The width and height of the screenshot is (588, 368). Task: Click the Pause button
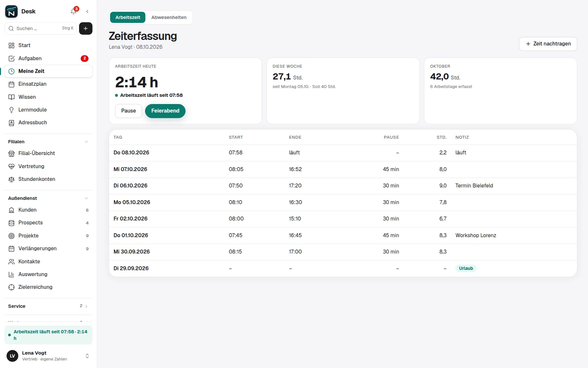point(128,111)
